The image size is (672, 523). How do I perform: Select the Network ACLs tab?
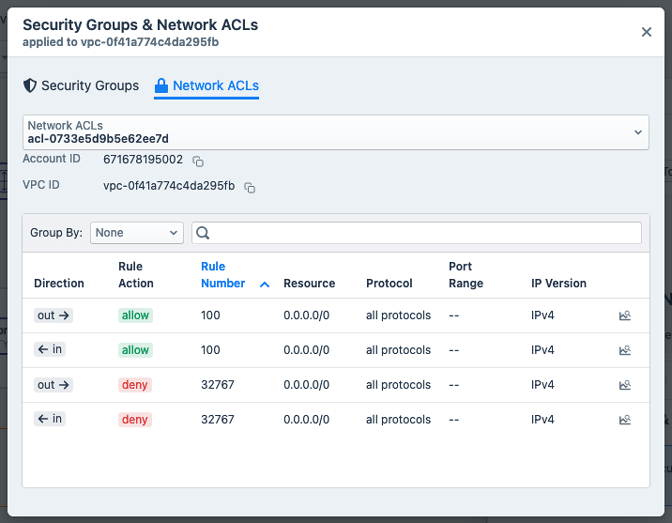[x=206, y=86]
